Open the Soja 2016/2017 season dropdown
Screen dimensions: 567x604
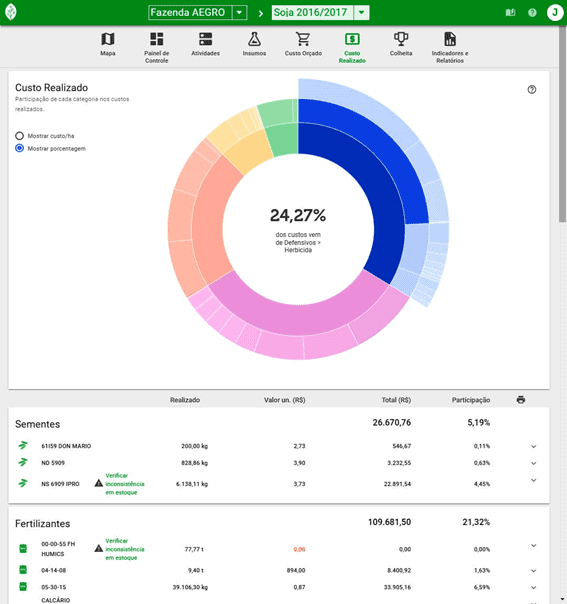click(361, 12)
